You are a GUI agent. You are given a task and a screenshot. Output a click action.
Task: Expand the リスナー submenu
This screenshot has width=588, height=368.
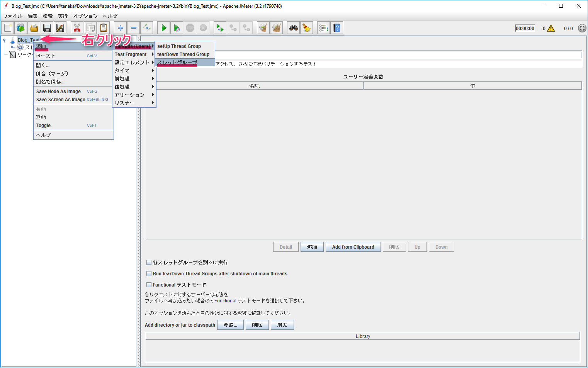[x=134, y=103]
